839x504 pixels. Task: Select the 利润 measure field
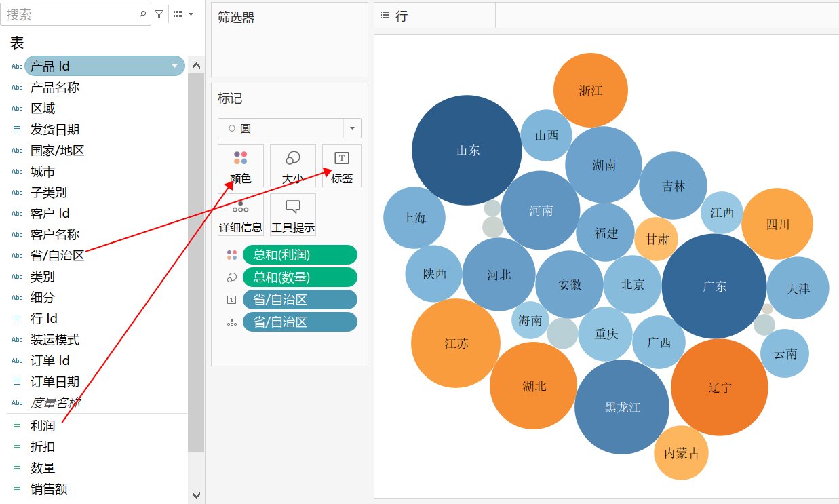click(43, 426)
